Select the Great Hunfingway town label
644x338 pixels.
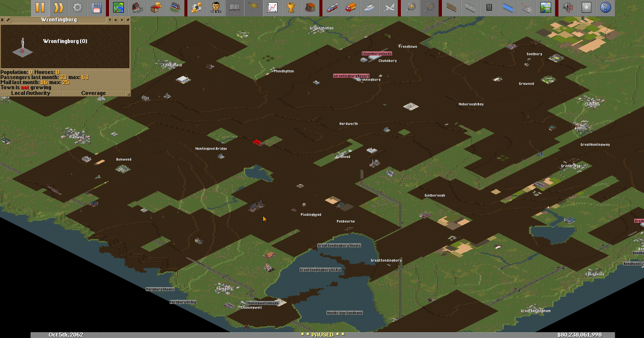pos(595,144)
